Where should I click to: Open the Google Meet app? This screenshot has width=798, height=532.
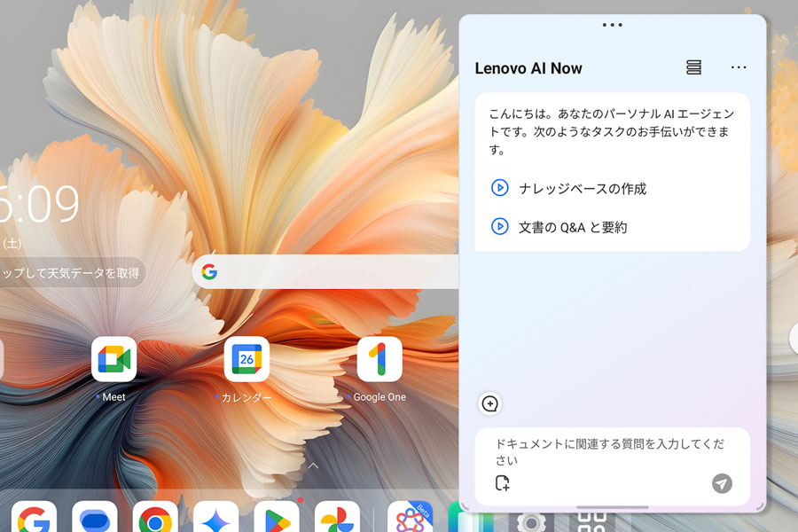114,359
